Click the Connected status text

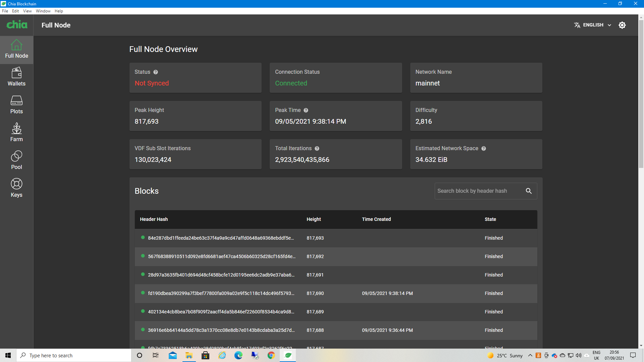(291, 83)
